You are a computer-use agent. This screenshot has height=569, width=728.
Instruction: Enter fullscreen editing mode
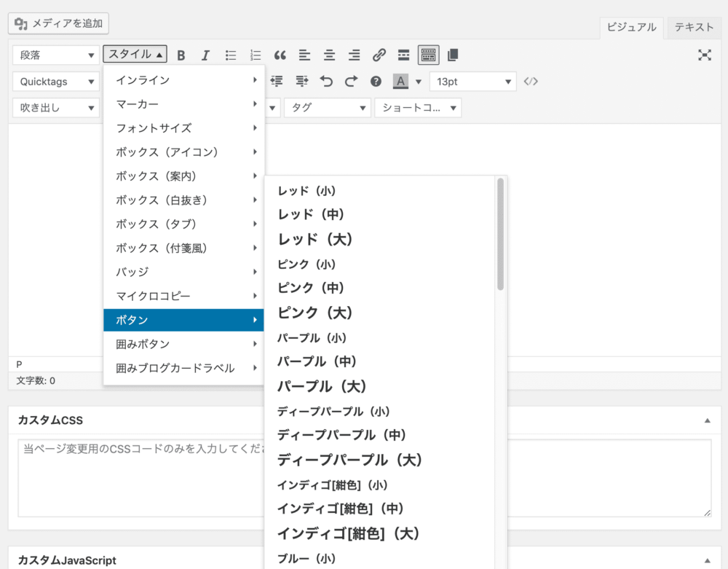tap(705, 55)
